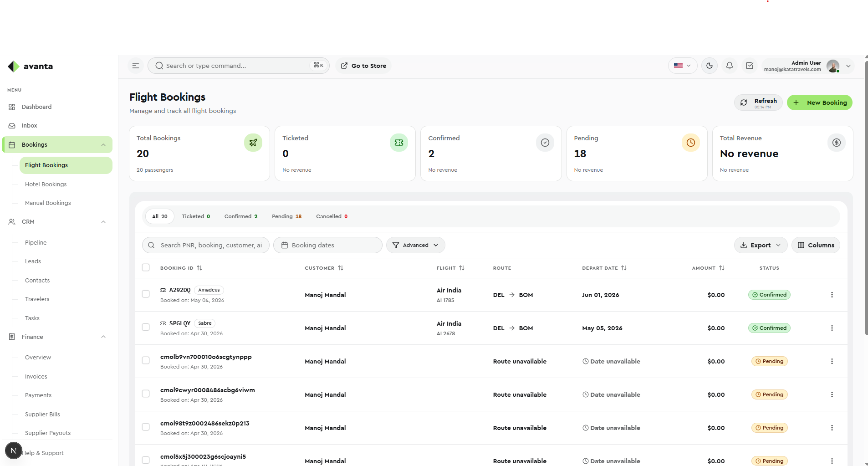Viewport: 868px width, 466px height.
Task: Open row actions menu for SPGLQY
Action: point(832,328)
